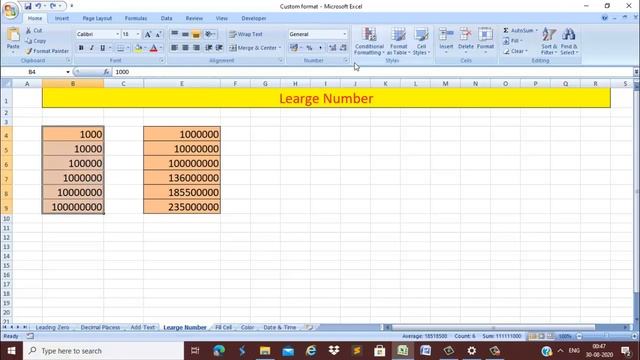
Task: Open Format as Table gallery
Action: tap(398, 41)
